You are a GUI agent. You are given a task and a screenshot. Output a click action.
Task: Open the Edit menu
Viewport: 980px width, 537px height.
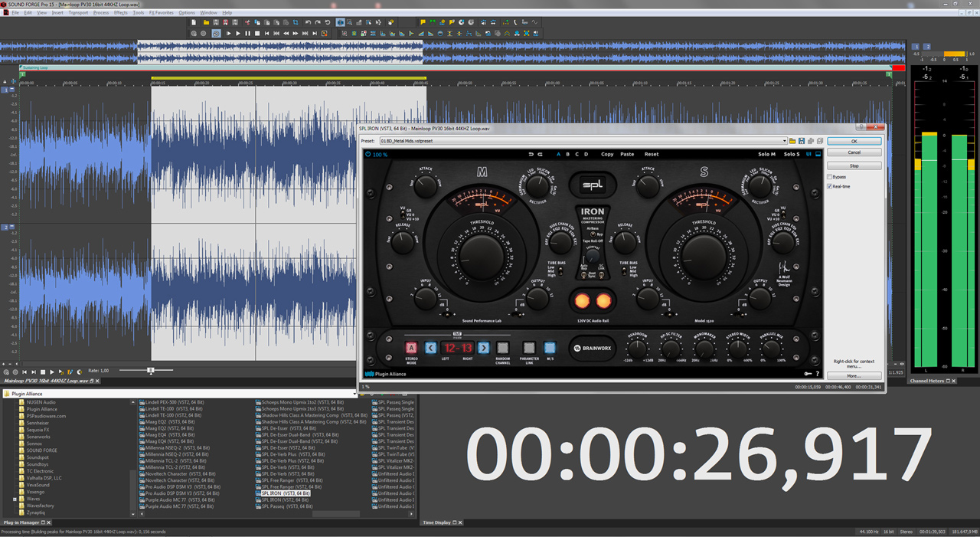tap(28, 13)
